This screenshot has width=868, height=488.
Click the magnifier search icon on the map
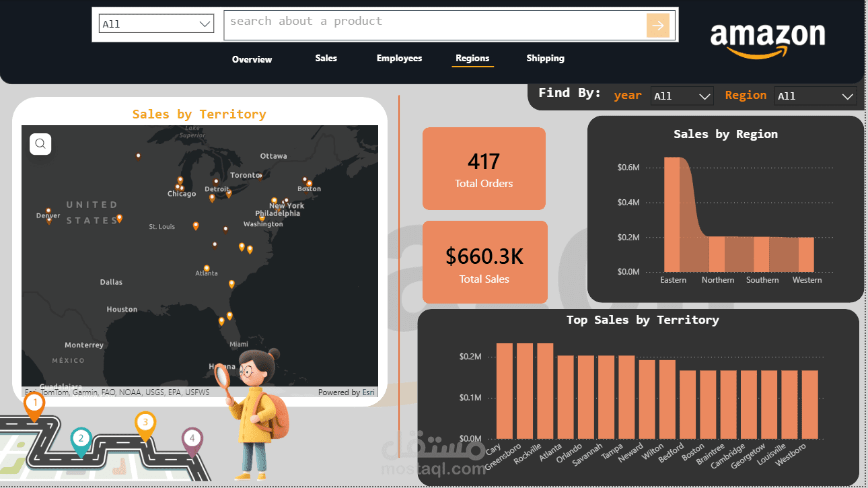pyautogui.click(x=40, y=143)
